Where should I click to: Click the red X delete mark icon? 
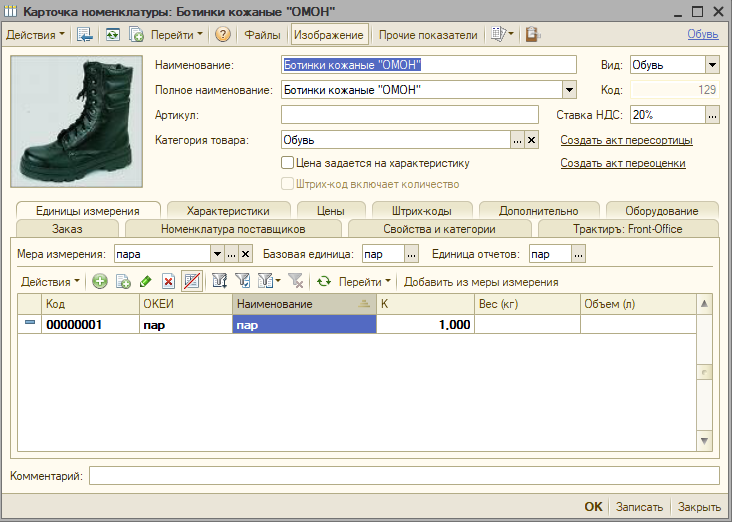tap(168, 282)
